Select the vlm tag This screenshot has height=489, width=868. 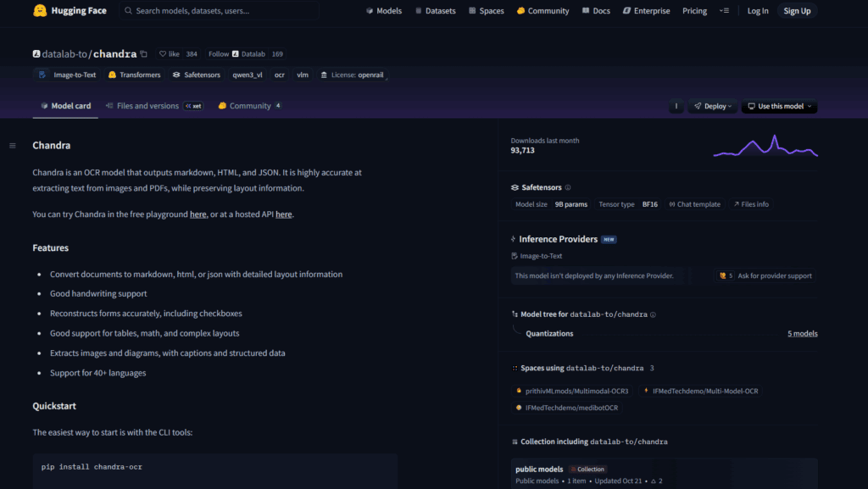(303, 75)
